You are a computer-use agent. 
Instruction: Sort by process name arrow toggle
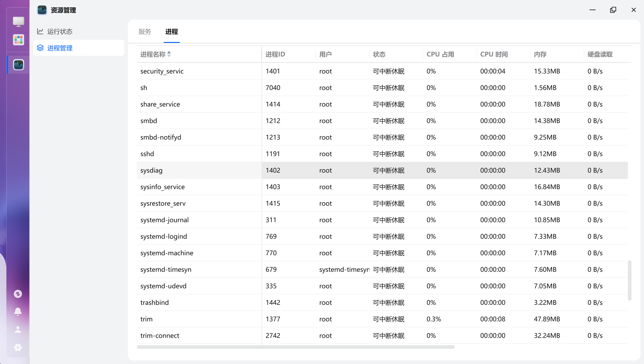click(x=169, y=54)
